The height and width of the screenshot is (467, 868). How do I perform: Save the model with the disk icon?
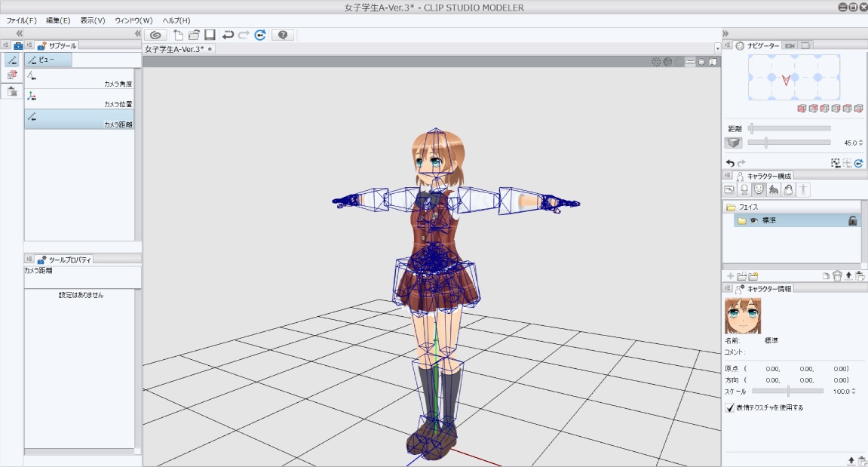click(x=210, y=35)
